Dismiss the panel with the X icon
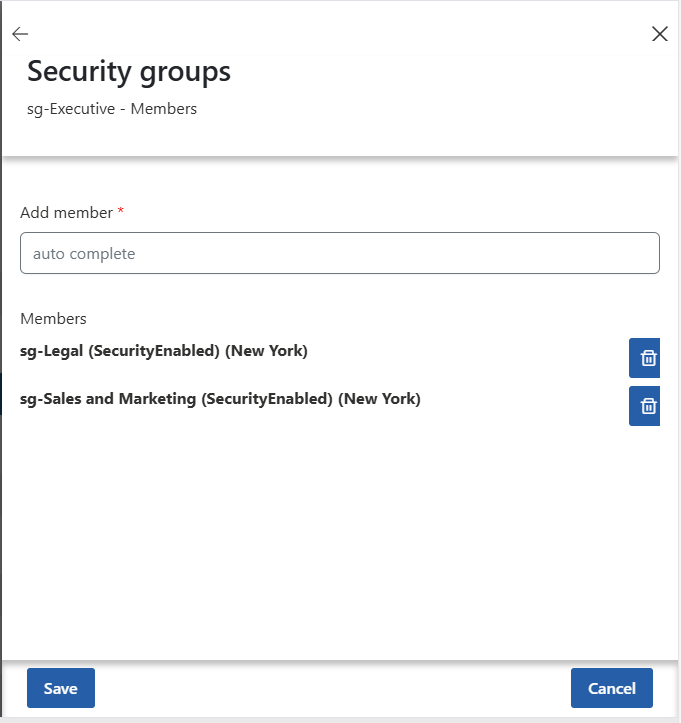This screenshot has height=723, width=681. [659, 34]
